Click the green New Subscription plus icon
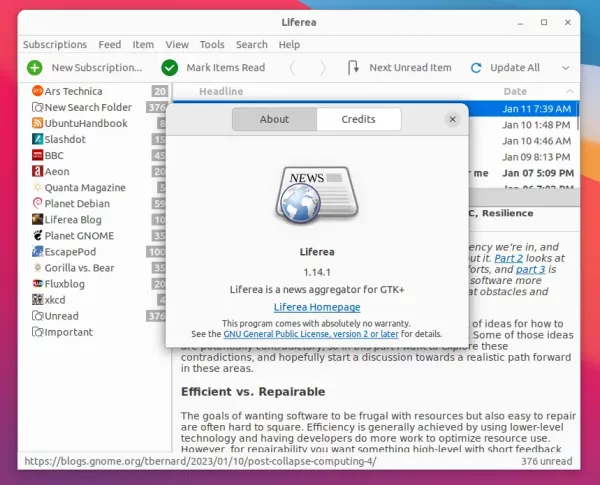Viewport: 600px width, 485px height. (35, 68)
